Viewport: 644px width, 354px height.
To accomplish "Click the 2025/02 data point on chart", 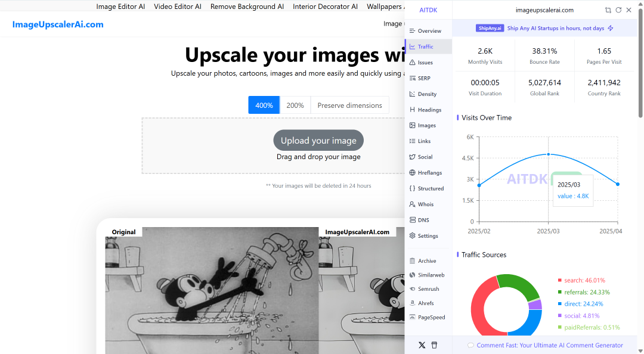I will (x=479, y=185).
